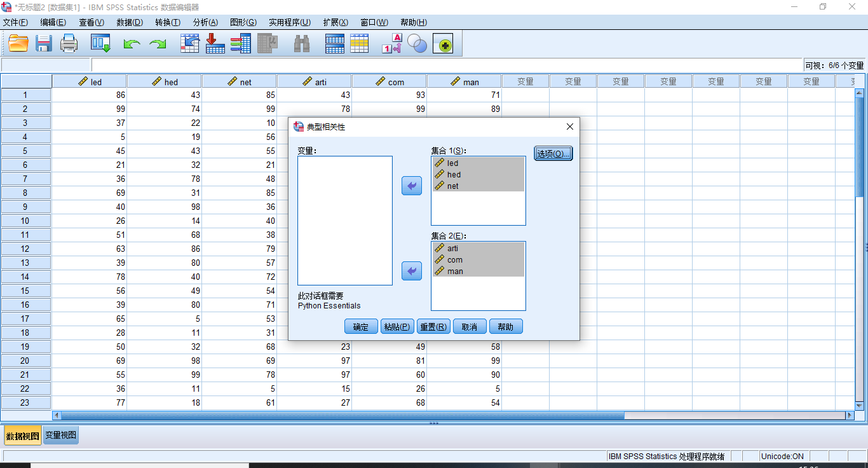Viewport: 868px width, 468px height.
Task: Click cell value 86 in led column
Action: pos(90,95)
